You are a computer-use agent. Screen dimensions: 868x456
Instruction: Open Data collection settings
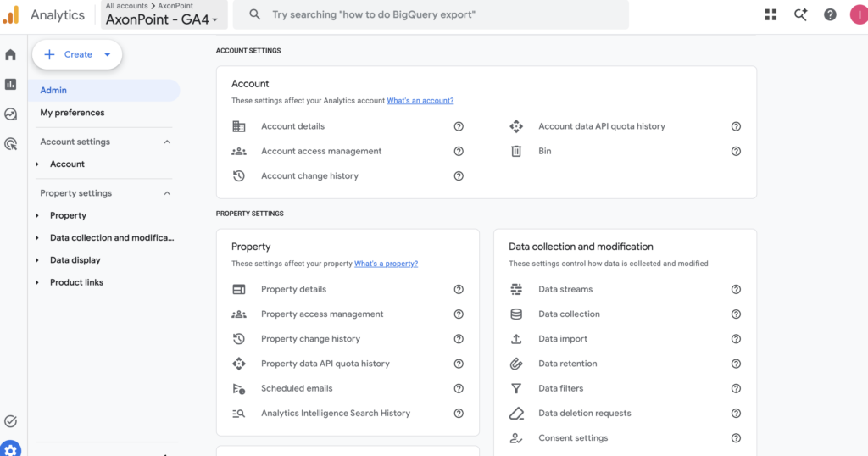click(569, 314)
